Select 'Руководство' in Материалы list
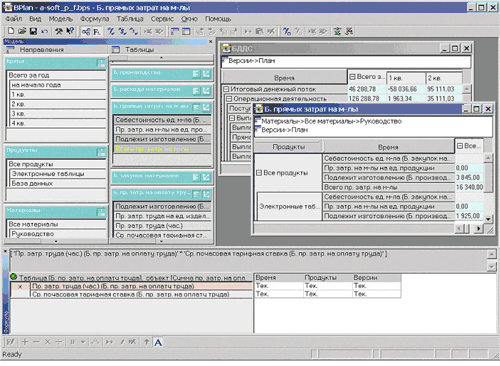This screenshot has height=366, width=500. coord(58,234)
